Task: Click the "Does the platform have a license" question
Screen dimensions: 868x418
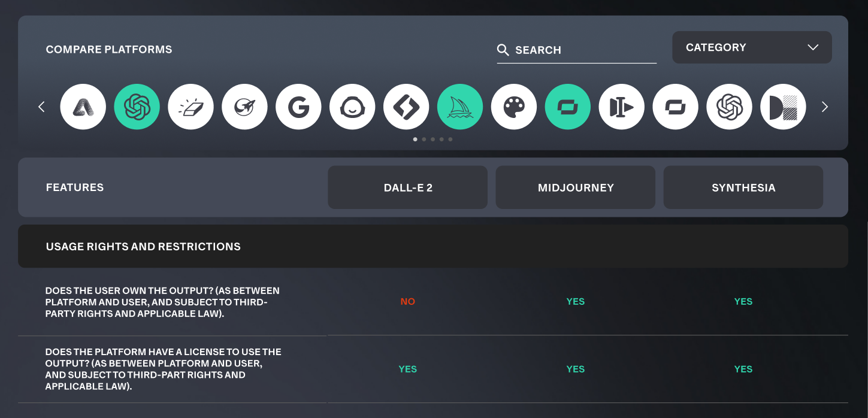Action: pyautogui.click(x=164, y=369)
